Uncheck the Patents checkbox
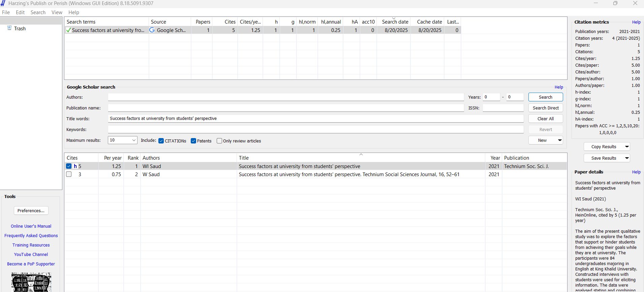644x292 pixels. [193, 141]
